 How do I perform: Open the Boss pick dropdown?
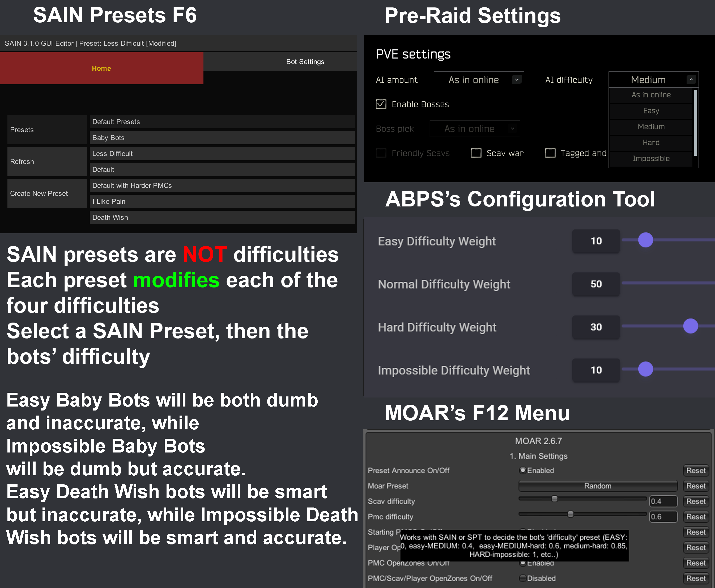[474, 129]
